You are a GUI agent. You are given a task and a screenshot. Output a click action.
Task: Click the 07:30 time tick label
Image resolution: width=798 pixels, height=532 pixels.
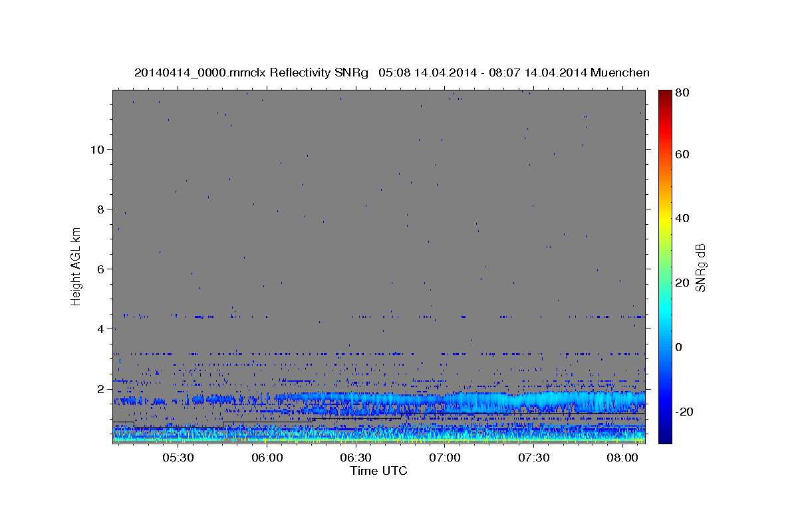[533, 458]
